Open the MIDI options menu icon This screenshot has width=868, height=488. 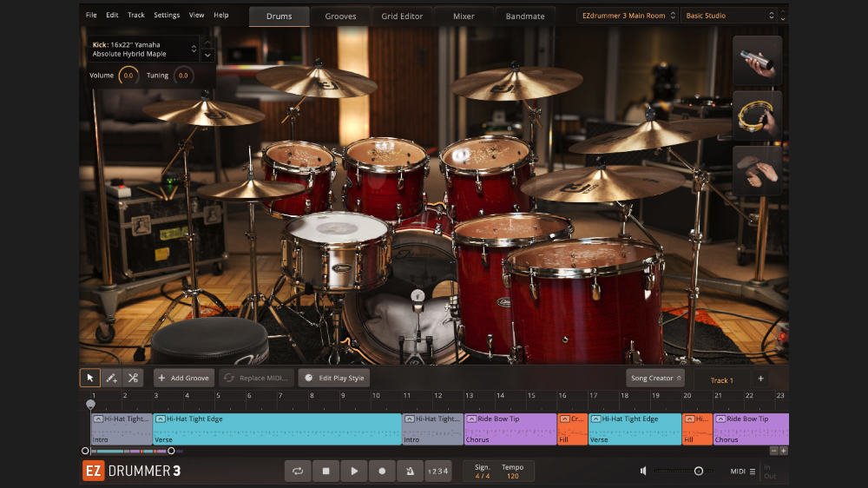(x=753, y=472)
